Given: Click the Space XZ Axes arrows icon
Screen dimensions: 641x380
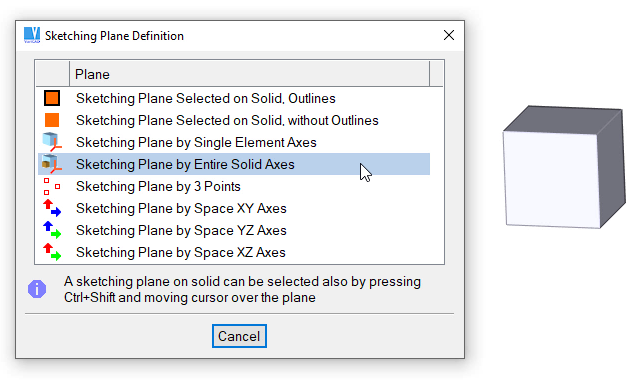Looking at the screenshot, I should point(52,252).
